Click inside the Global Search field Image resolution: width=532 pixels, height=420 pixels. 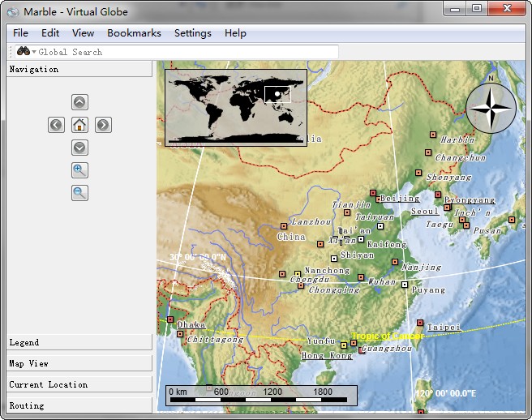(x=187, y=52)
